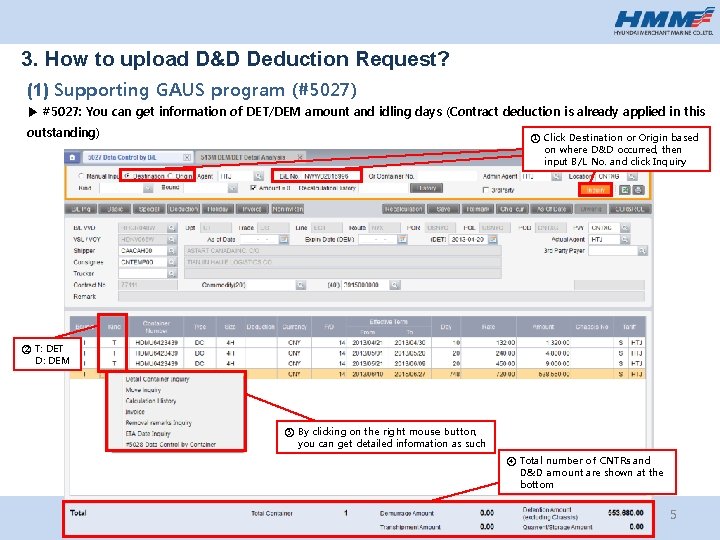Image resolution: width=720 pixels, height=540 pixels.
Task: Click the orange Inquiry button
Action: click(595, 190)
